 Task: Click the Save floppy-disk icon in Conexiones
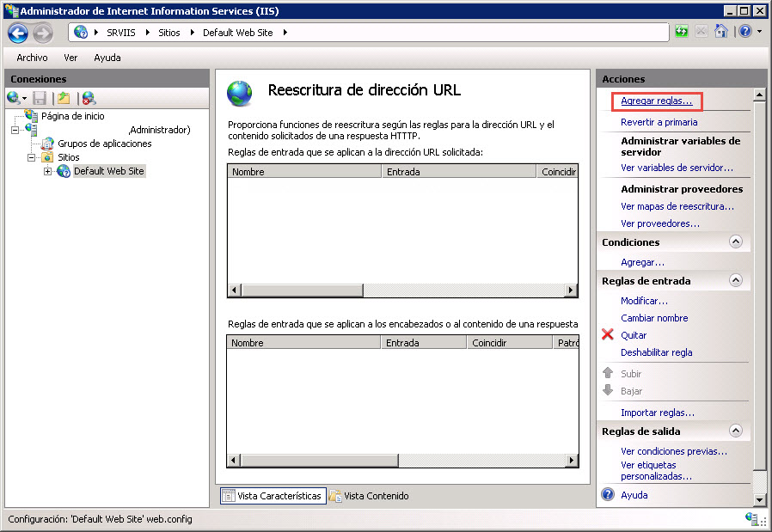click(x=40, y=98)
